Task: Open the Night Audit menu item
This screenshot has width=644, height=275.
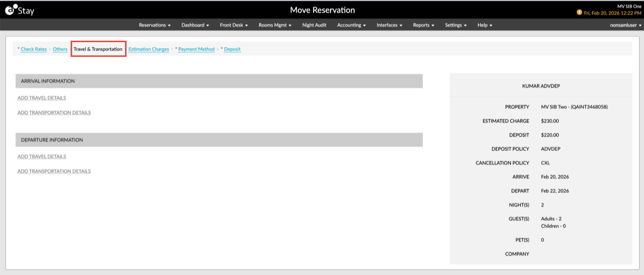Action: 314,25
